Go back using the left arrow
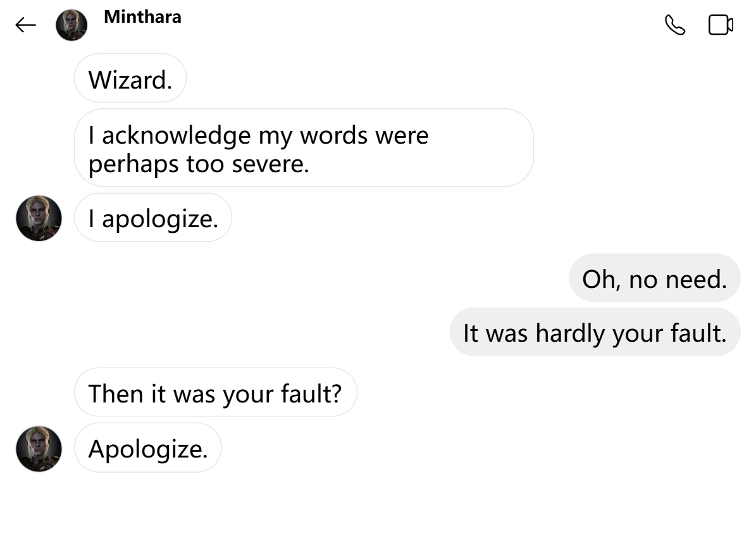 (x=25, y=25)
